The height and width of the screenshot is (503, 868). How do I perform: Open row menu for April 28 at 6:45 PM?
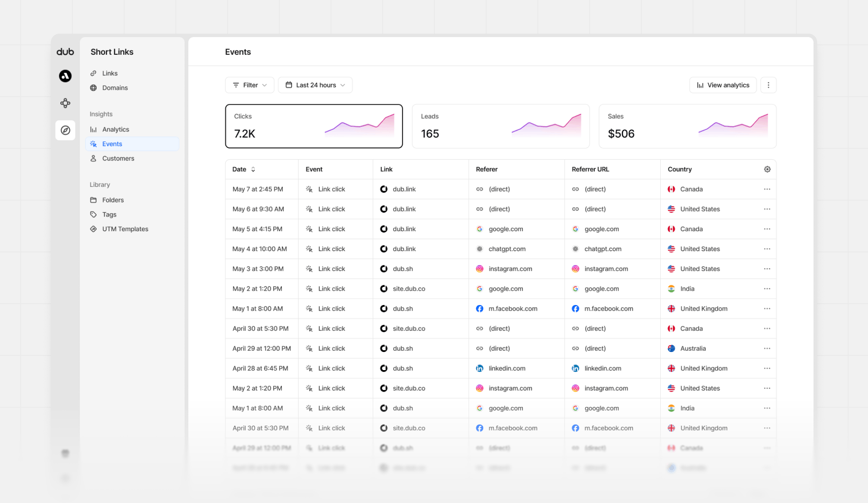[767, 368]
